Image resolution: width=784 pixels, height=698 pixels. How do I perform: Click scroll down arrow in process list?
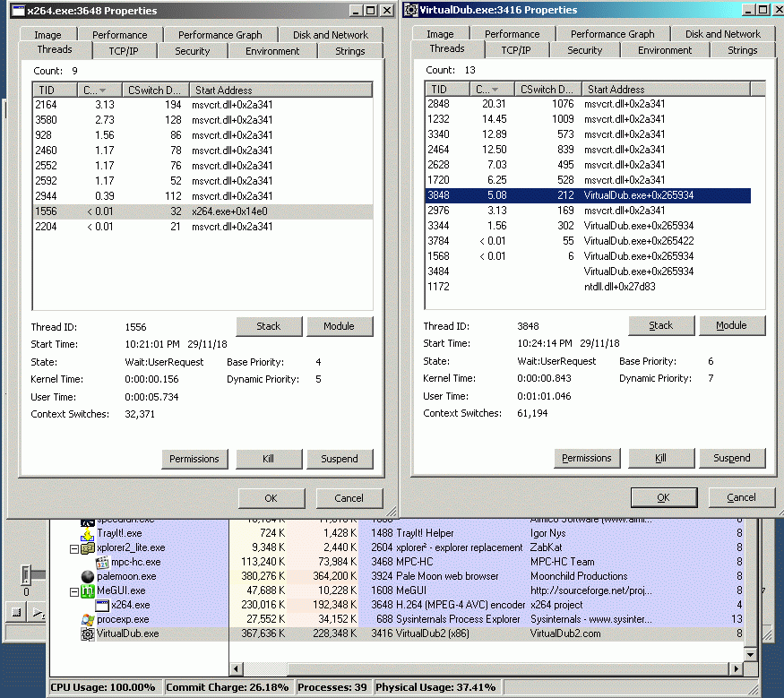coord(750,654)
